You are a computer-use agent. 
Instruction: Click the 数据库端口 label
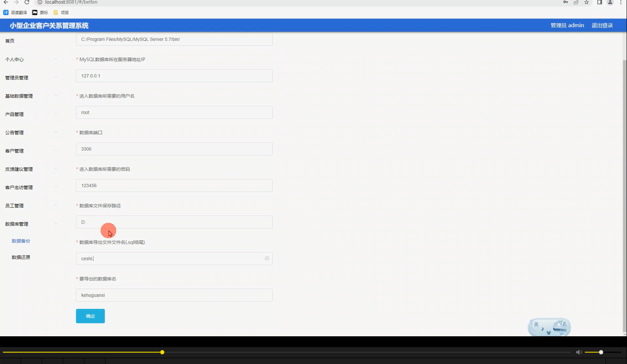pyautogui.click(x=91, y=133)
